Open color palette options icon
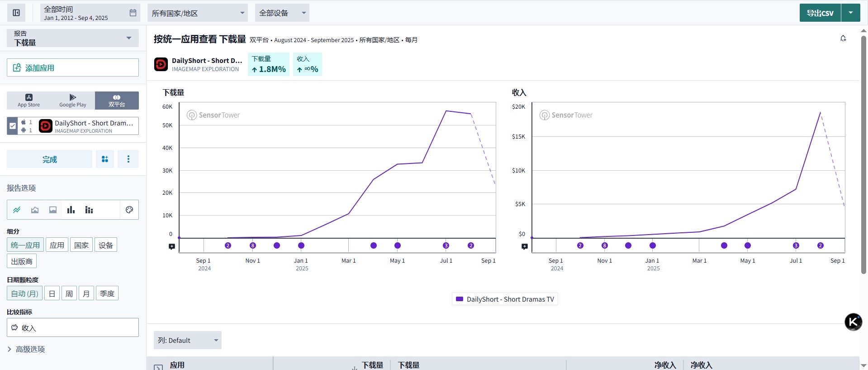Image resolution: width=868 pixels, height=370 pixels. 129,210
